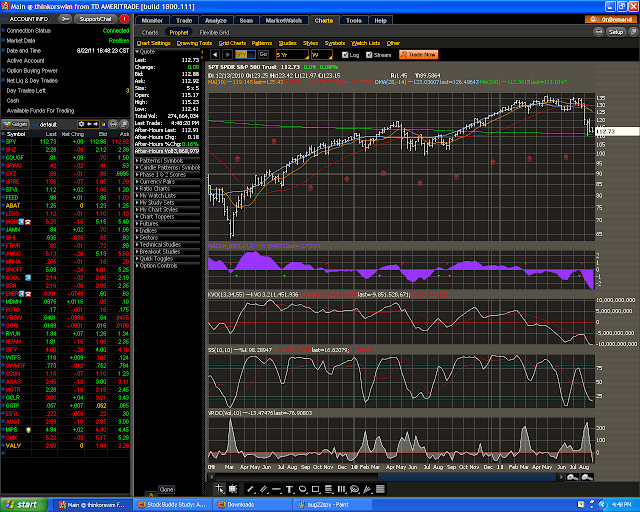Image resolution: width=640 pixels, height=512 pixels.
Task: Select the parallel channel lines tool
Action: pyautogui.click(x=264, y=489)
